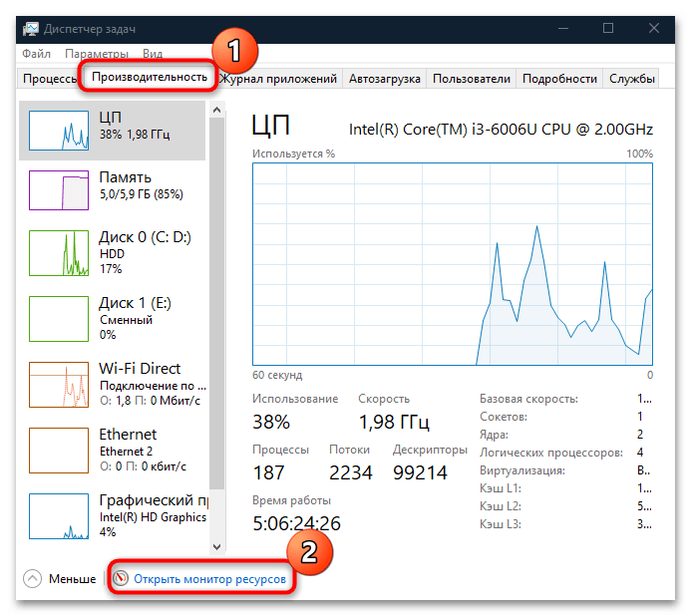
Task: Select the Wi-Fi Direct graph thumbnail
Action: (59, 384)
